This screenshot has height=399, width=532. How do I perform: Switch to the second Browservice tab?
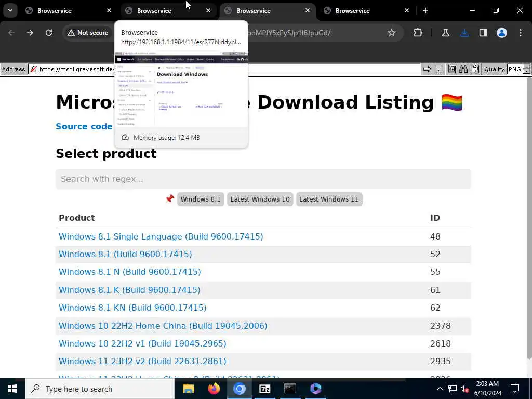click(168, 11)
